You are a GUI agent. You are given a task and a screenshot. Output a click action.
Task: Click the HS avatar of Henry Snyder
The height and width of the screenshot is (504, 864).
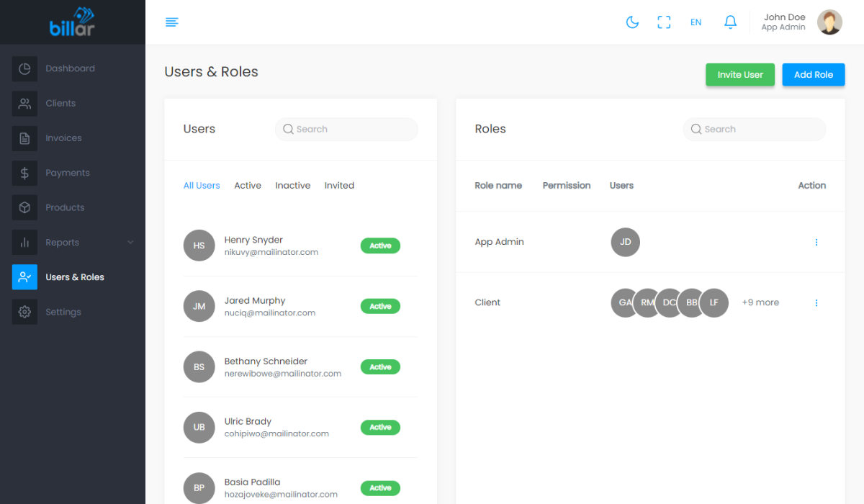(x=199, y=246)
